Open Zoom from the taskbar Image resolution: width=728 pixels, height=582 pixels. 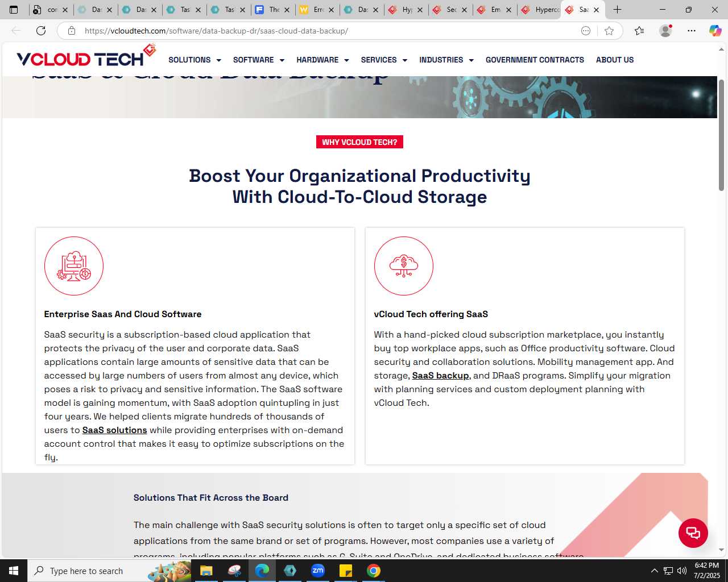[318, 571]
